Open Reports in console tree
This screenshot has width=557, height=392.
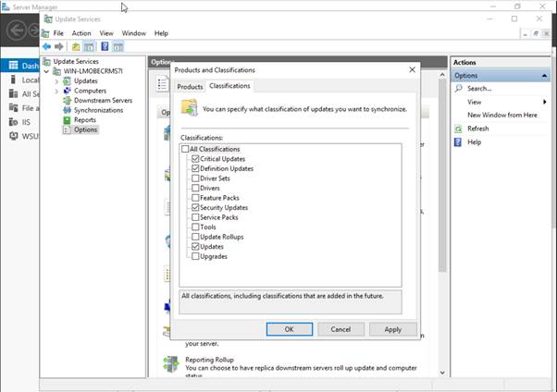[x=85, y=120]
